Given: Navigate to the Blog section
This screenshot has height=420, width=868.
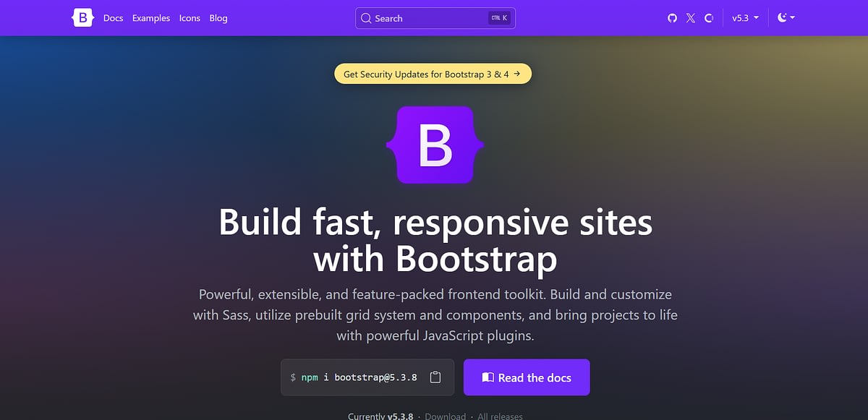Looking at the screenshot, I should 218,18.
